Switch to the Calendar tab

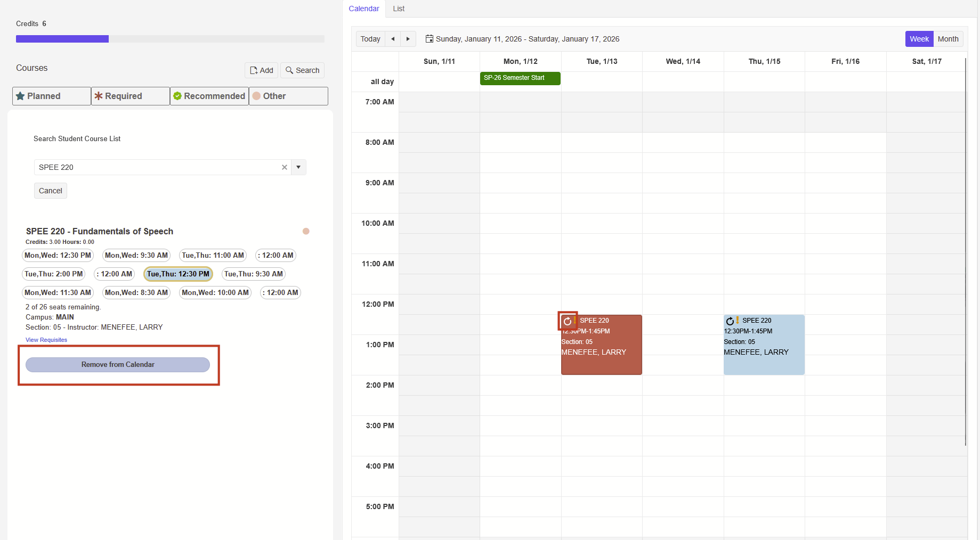pyautogui.click(x=364, y=9)
